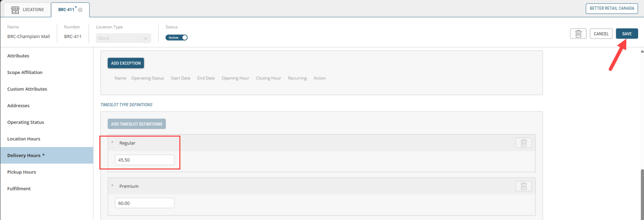Click the Add Exception button
This screenshot has width=644, height=220.
[x=126, y=63]
